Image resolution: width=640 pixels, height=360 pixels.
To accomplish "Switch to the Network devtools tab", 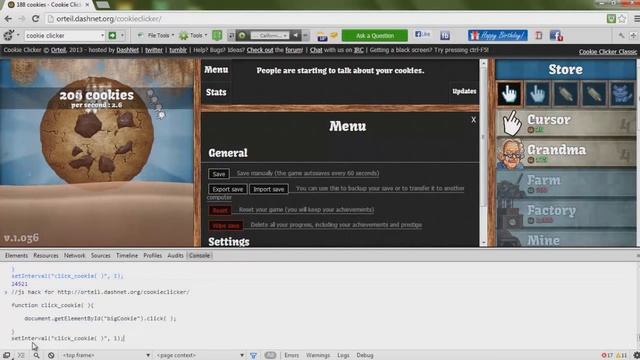I will pyautogui.click(x=74, y=256).
